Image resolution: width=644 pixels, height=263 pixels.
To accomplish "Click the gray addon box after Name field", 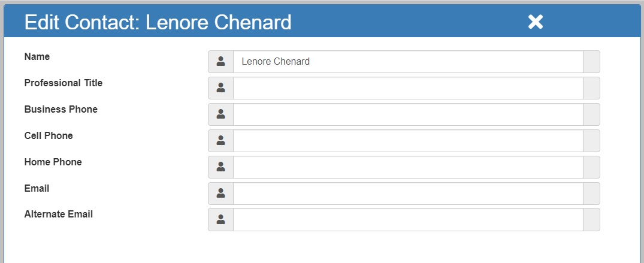I will pos(591,62).
